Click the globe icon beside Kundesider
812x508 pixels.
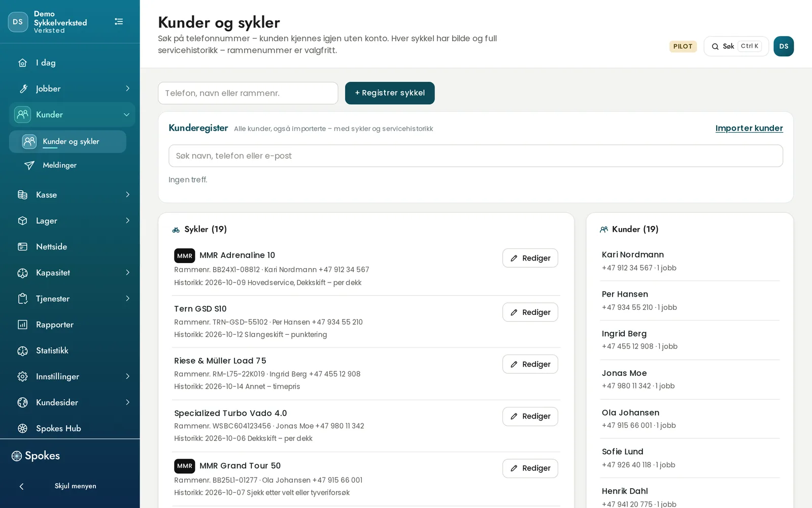pos(22,402)
